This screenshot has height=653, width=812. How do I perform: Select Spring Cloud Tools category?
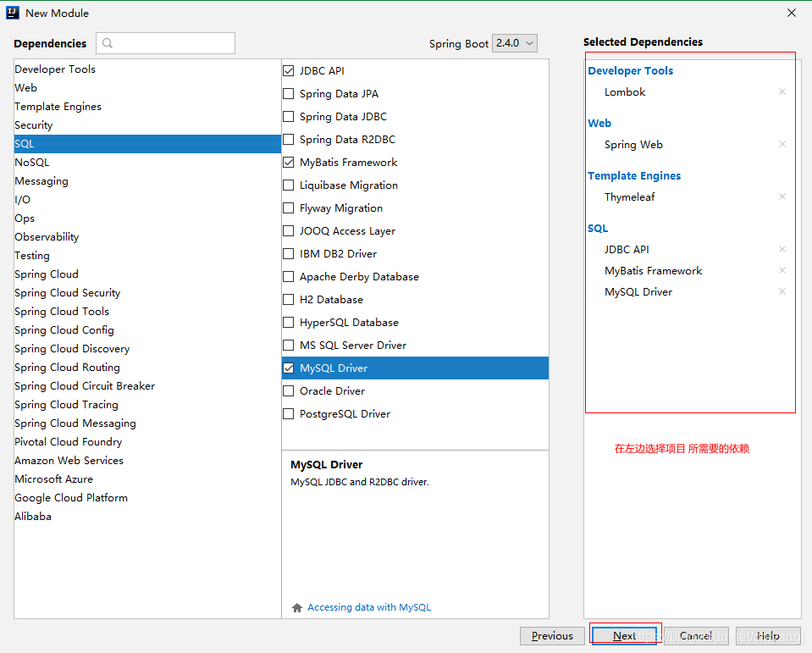147,311
